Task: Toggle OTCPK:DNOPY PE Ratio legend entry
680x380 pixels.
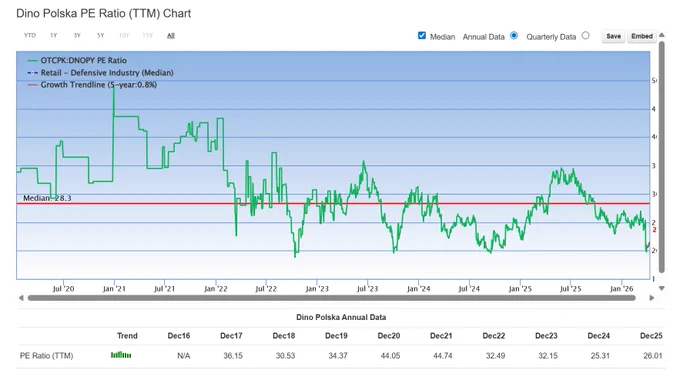Action: click(77, 61)
